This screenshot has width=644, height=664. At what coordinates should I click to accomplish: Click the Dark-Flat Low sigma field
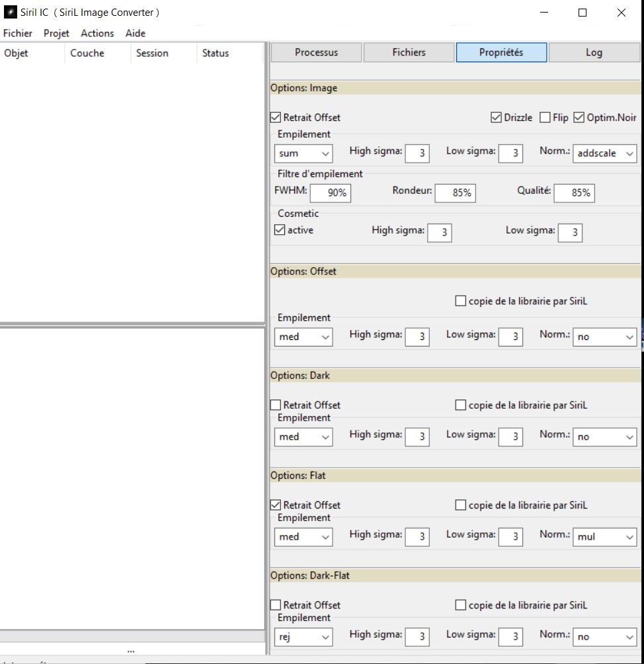click(x=510, y=637)
